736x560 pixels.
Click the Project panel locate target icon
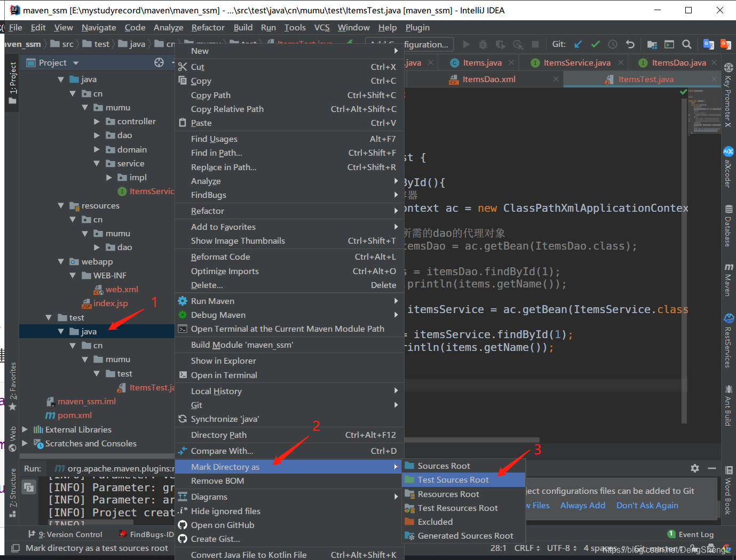[159, 62]
